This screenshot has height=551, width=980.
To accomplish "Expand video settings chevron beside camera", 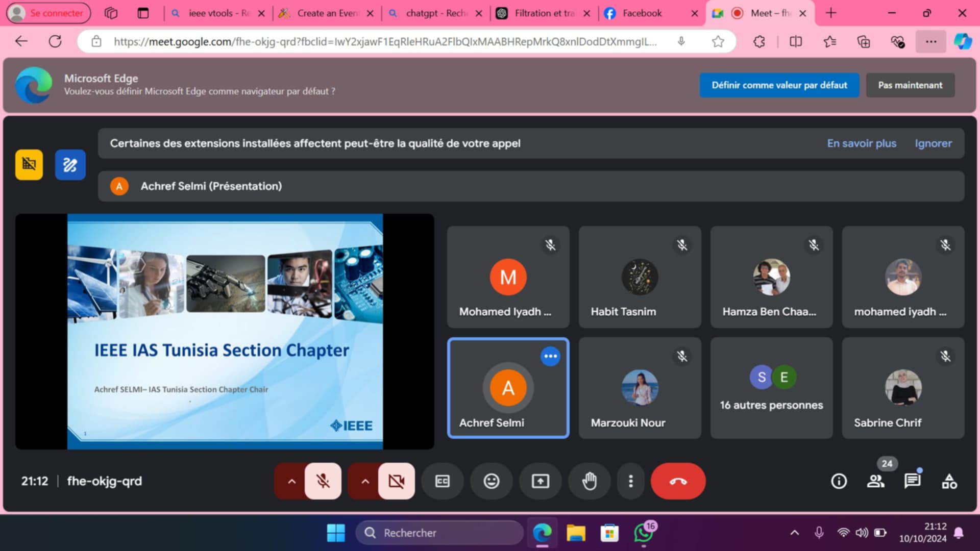I will 365,481.
